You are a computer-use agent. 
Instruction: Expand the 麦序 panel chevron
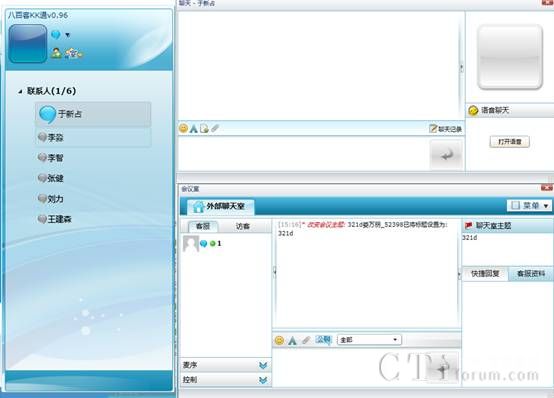click(263, 365)
